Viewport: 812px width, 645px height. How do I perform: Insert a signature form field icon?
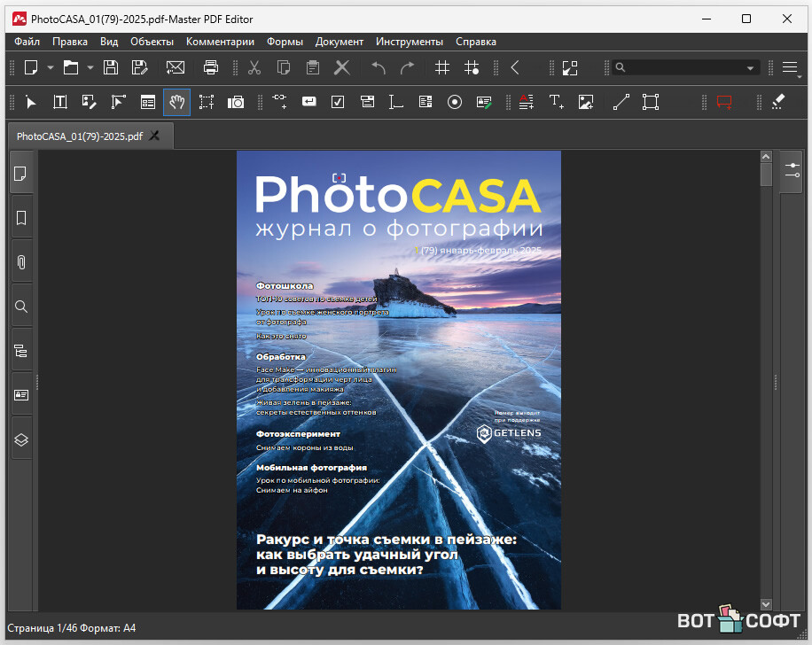[484, 102]
